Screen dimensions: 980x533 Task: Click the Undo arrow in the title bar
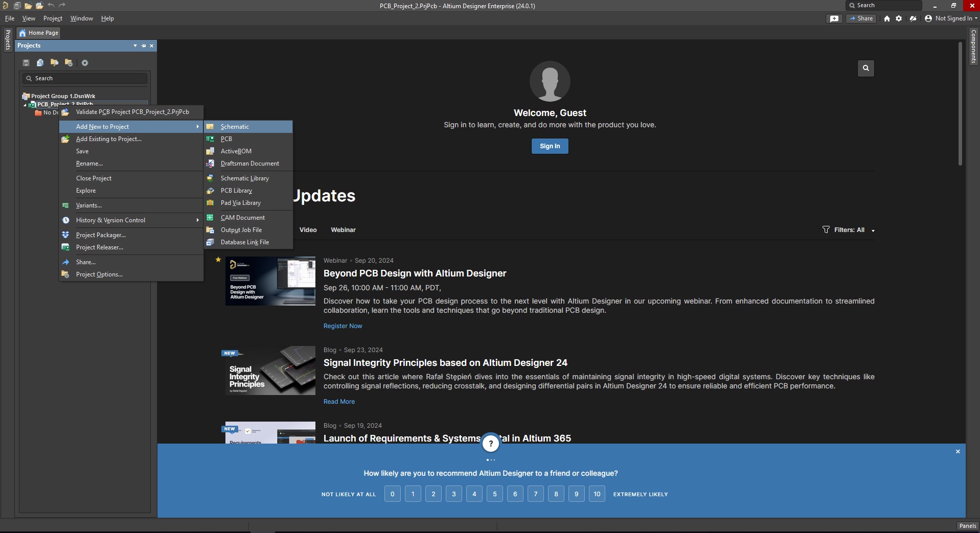pos(51,6)
